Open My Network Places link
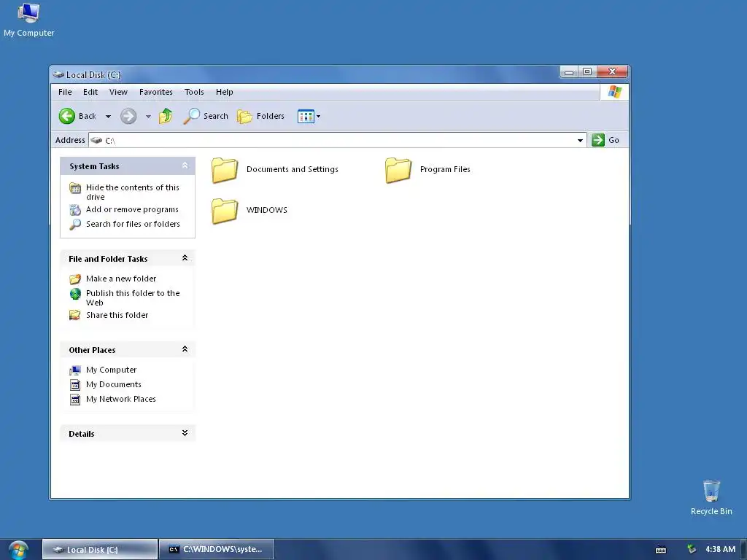 121,399
